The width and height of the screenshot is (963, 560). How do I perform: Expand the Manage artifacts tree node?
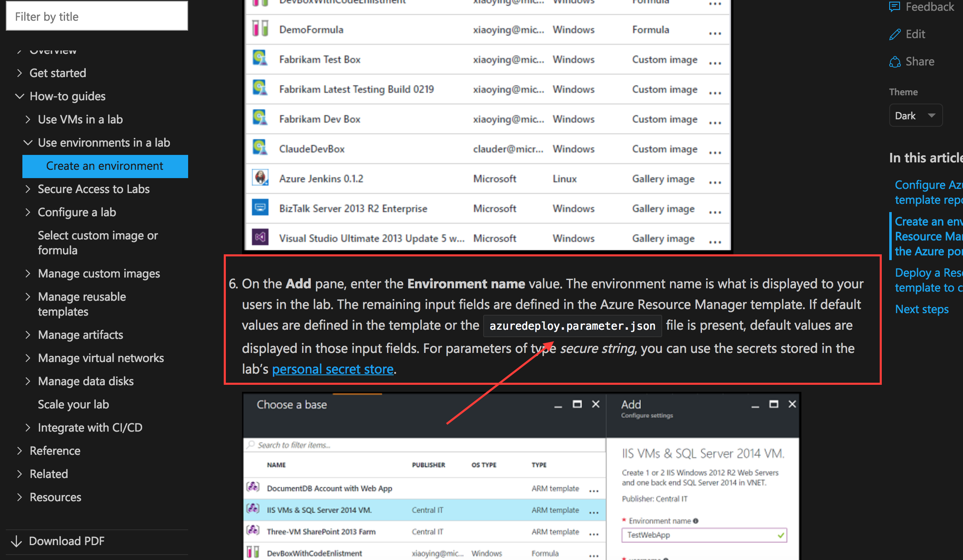(28, 335)
